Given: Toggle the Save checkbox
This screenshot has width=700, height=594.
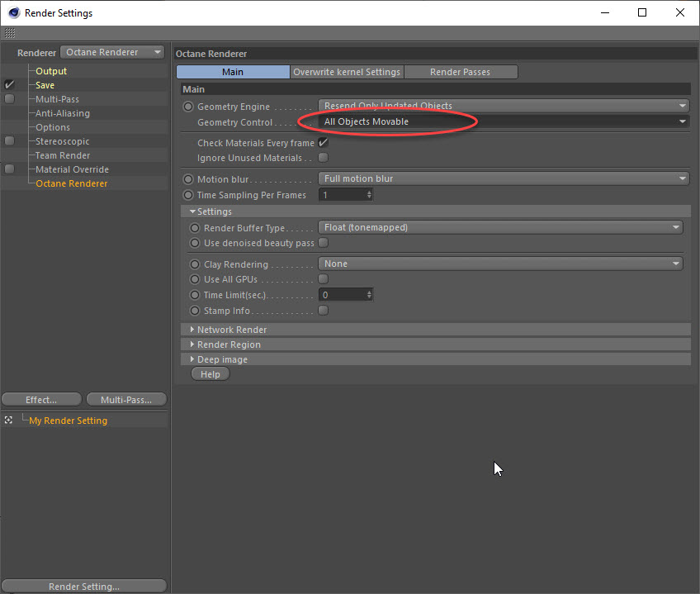Looking at the screenshot, I should point(9,84).
